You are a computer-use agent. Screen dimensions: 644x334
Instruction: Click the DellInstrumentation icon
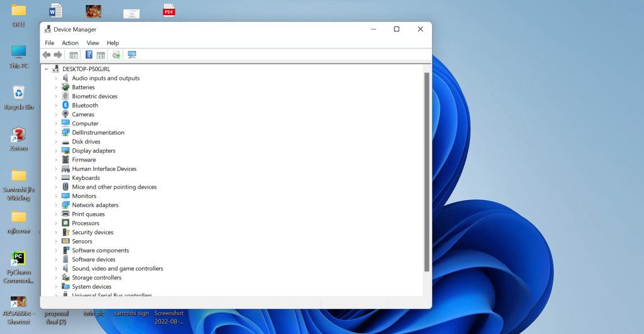point(65,132)
